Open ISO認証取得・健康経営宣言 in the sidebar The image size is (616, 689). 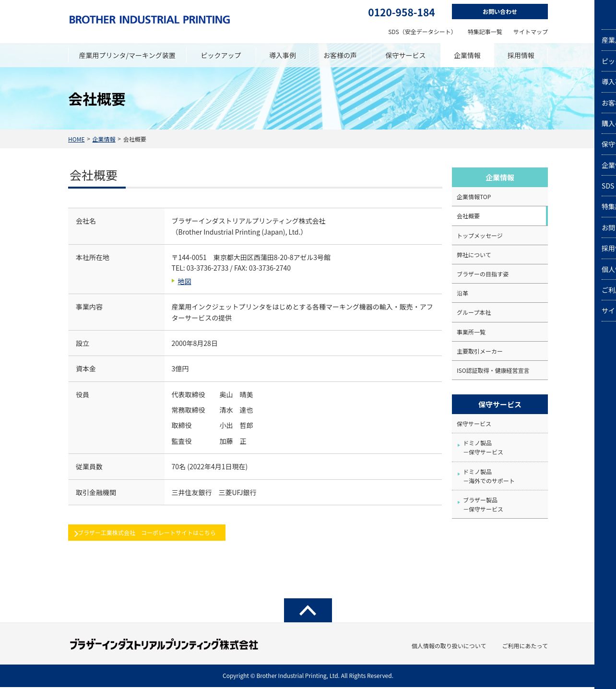coord(499,370)
